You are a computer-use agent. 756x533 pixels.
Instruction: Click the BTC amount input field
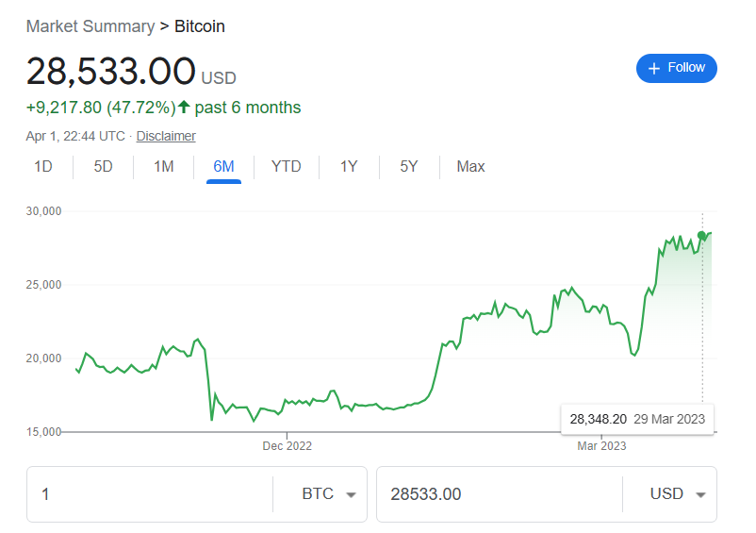coord(150,494)
